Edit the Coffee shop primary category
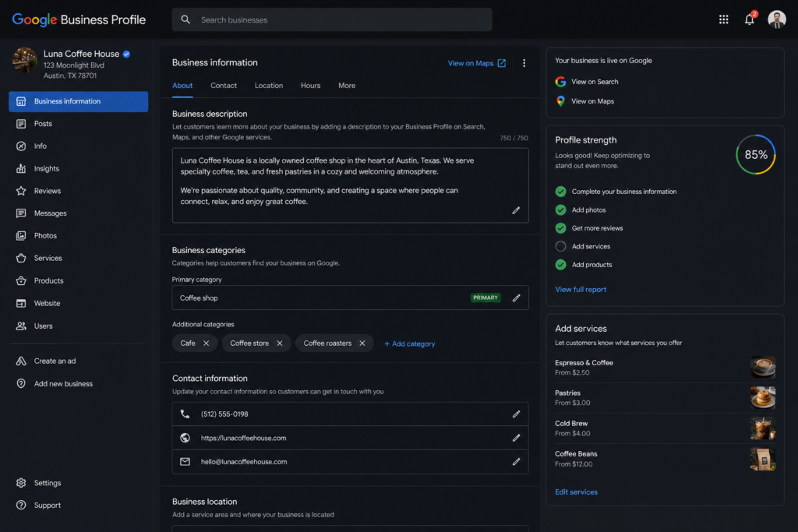Image resolution: width=798 pixels, height=532 pixels. point(516,298)
